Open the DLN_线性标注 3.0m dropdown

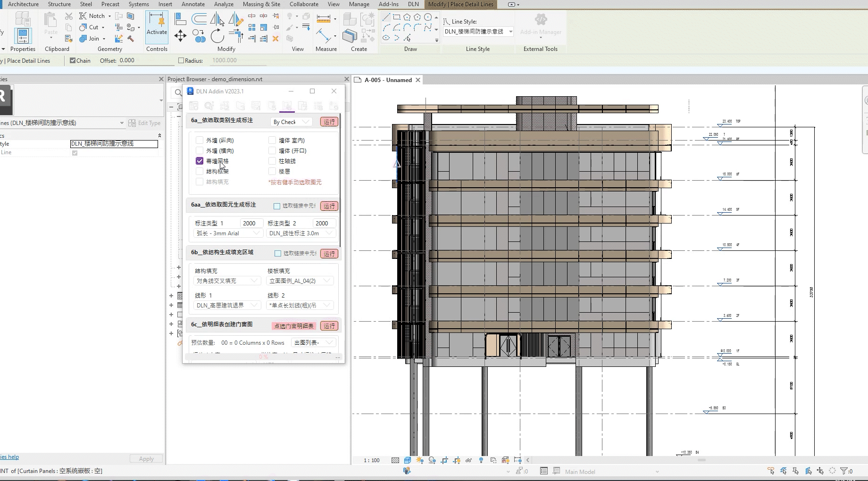301,233
